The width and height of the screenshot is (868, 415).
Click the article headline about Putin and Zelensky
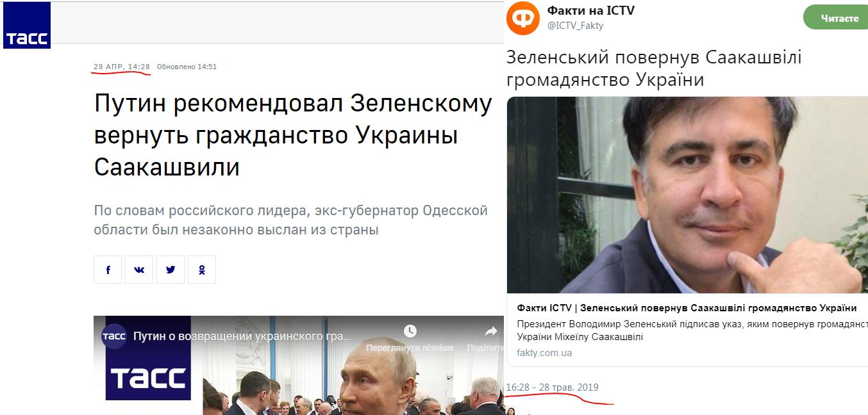(293, 135)
